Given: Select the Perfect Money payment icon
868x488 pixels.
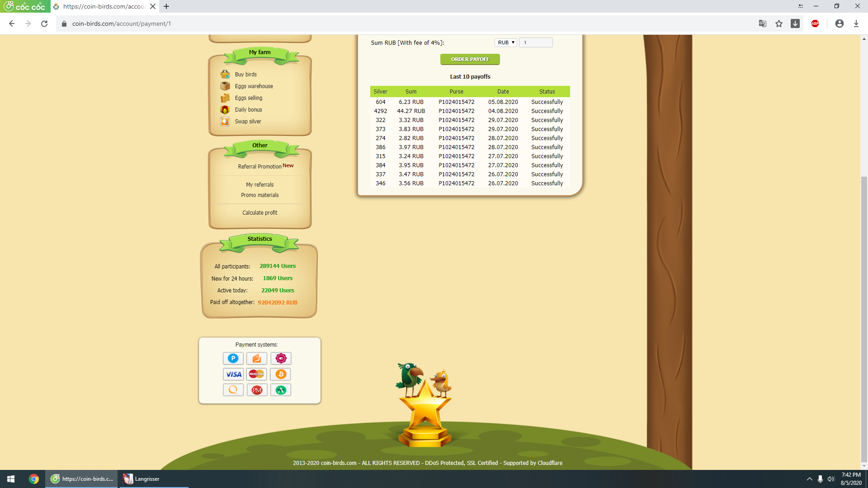Looking at the screenshot, I should (257, 390).
